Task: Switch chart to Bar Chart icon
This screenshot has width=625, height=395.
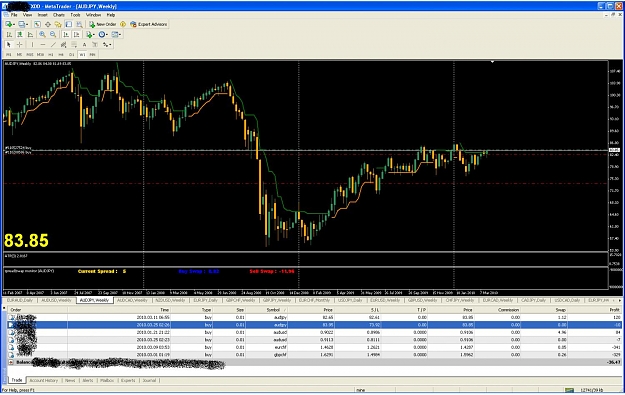Action: 9,35
